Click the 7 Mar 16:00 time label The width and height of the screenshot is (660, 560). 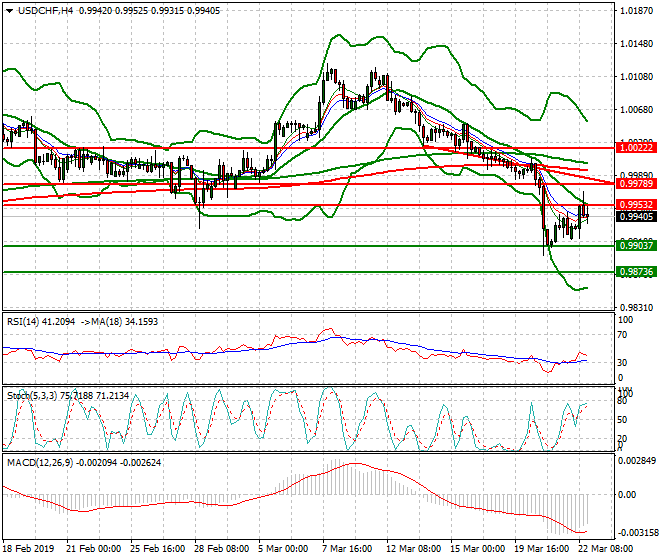(347, 549)
